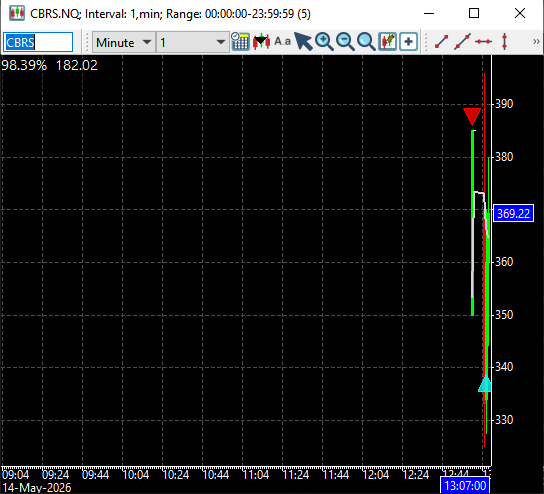This screenshot has height=494, width=544.
Task: Click the red down-triangle sell marker
Action: (x=472, y=117)
